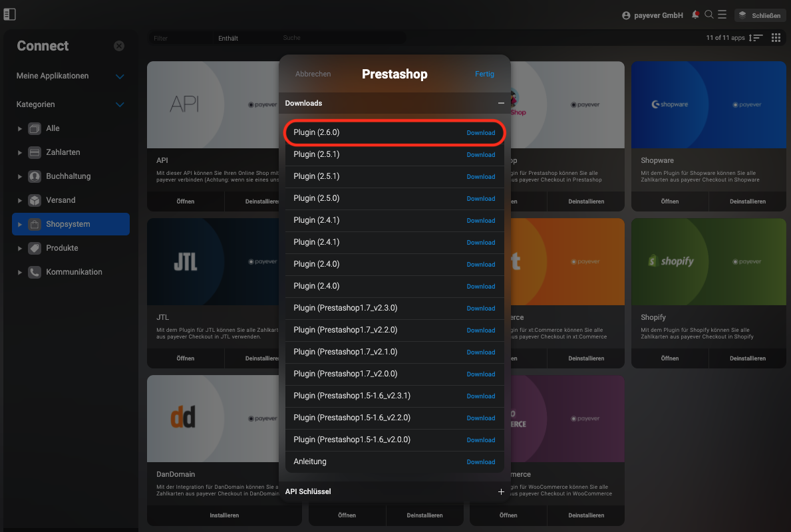Expand the Alle tree arrow

click(20, 128)
